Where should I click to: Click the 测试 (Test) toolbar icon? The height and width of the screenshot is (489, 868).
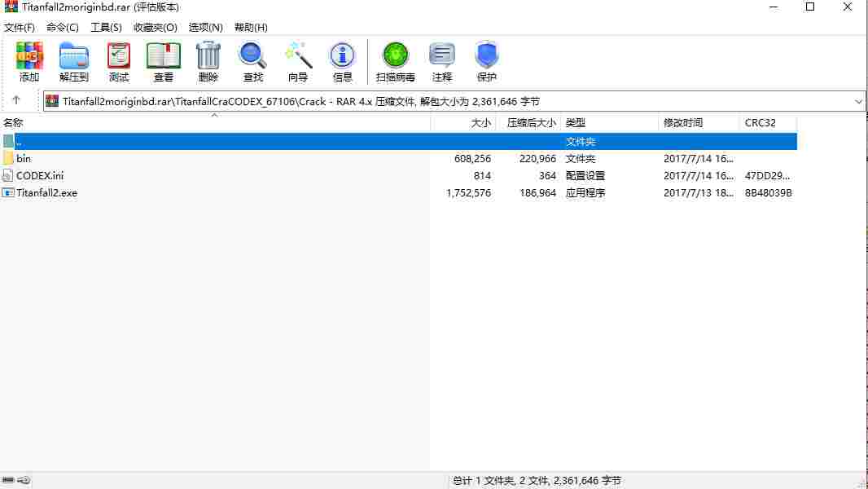pos(118,56)
